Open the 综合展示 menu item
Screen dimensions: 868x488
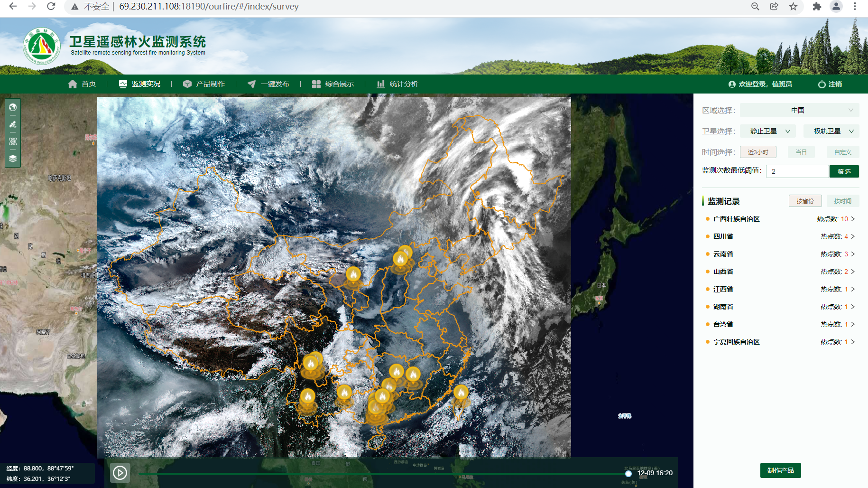coord(333,84)
